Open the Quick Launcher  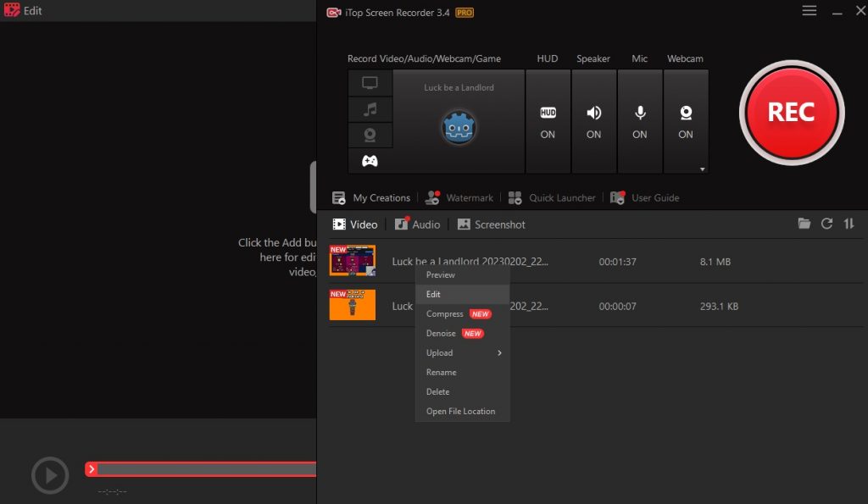point(551,197)
